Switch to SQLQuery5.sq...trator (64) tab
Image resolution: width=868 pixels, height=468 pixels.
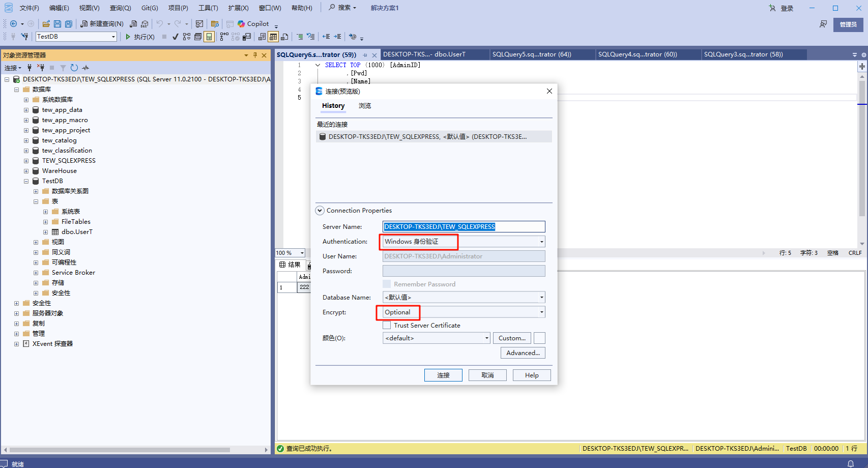pos(532,54)
